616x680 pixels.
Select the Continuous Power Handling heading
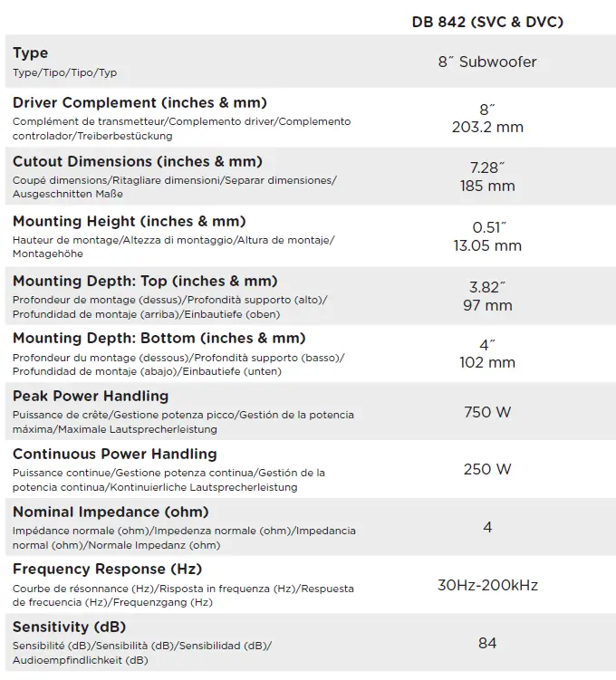pos(115,455)
